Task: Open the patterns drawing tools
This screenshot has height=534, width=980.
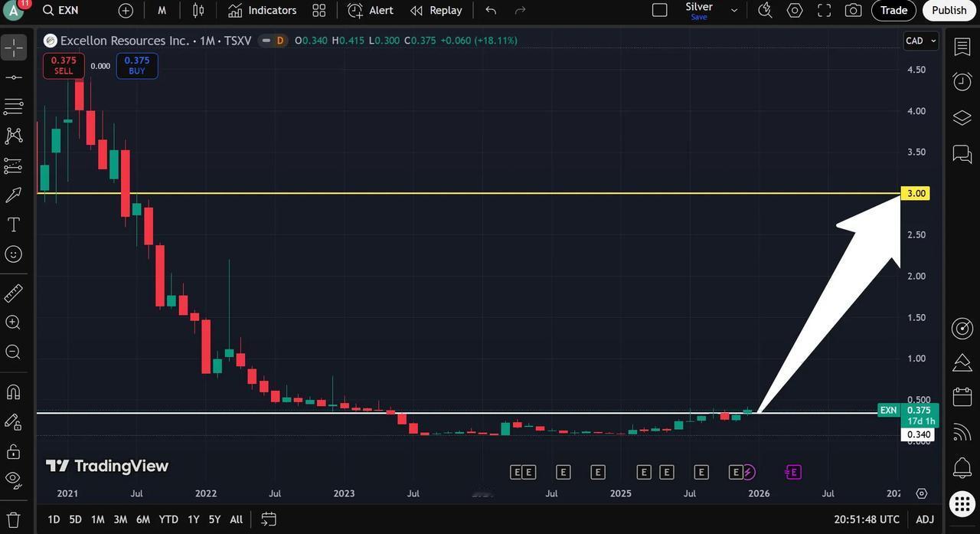Action: [14, 136]
